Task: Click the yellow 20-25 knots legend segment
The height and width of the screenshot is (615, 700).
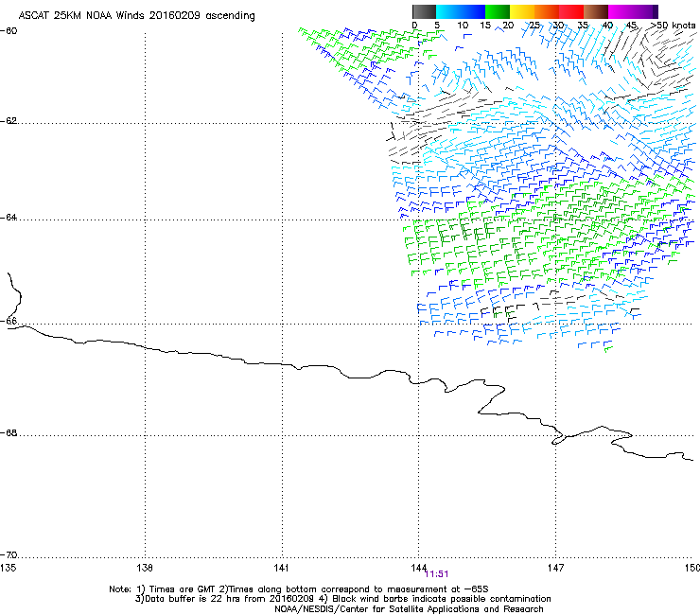Action: [522, 11]
